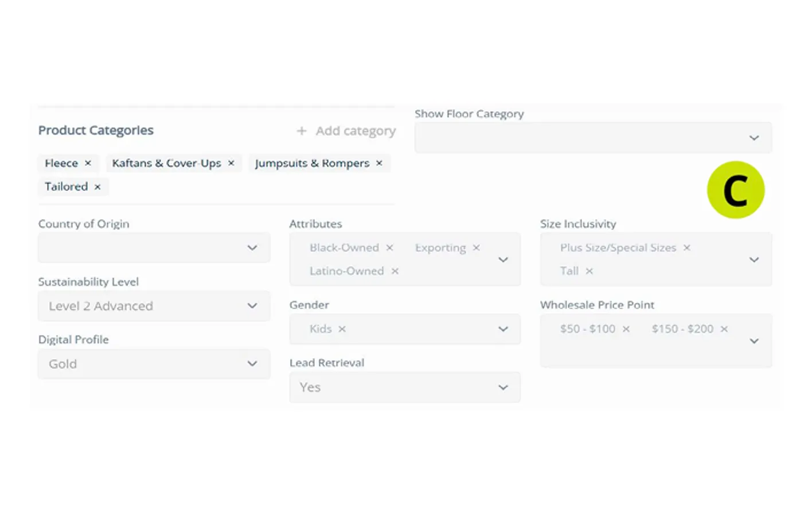This screenshot has width=812, height=514.
Task: Remove Jumpsuits & Rompers category tag
Action: pos(379,163)
